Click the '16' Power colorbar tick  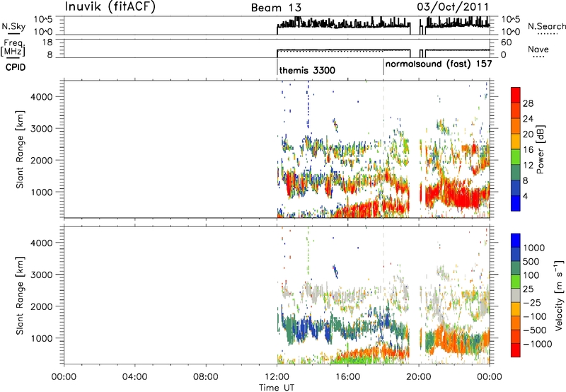[x=528, y=150]
